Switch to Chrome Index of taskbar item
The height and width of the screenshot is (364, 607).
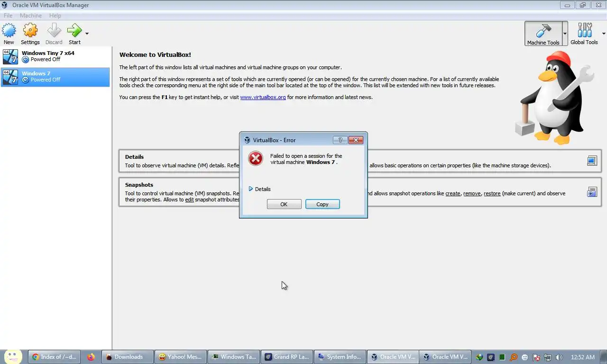[54, 357]
